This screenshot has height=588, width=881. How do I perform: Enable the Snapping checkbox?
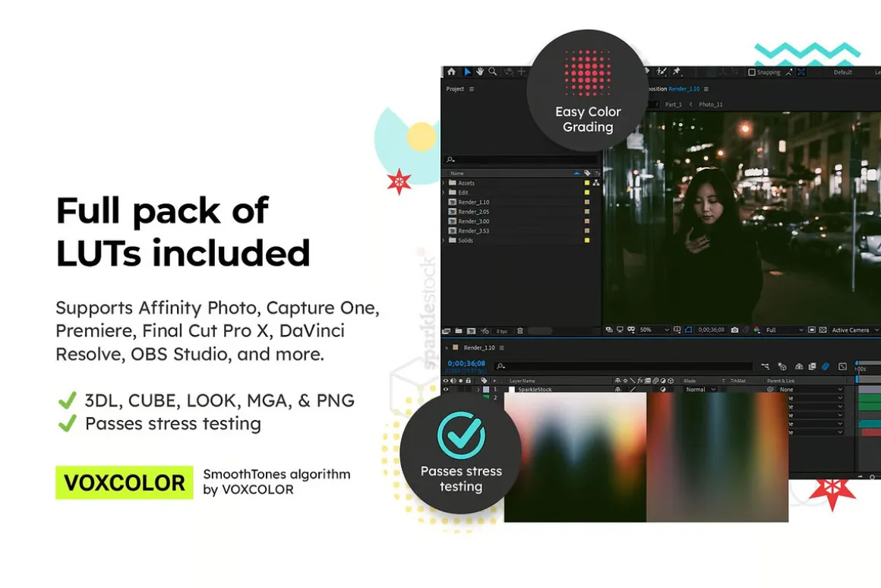pos(751,72)
